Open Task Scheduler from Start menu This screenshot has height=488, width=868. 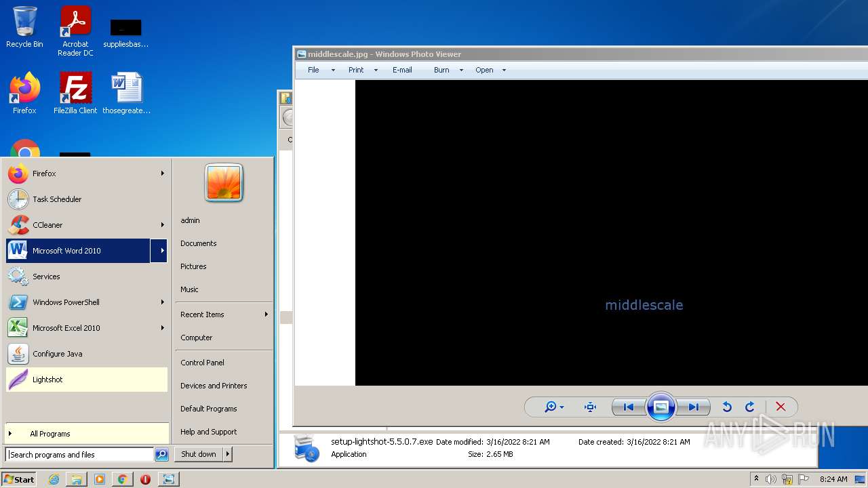[87, 199]
